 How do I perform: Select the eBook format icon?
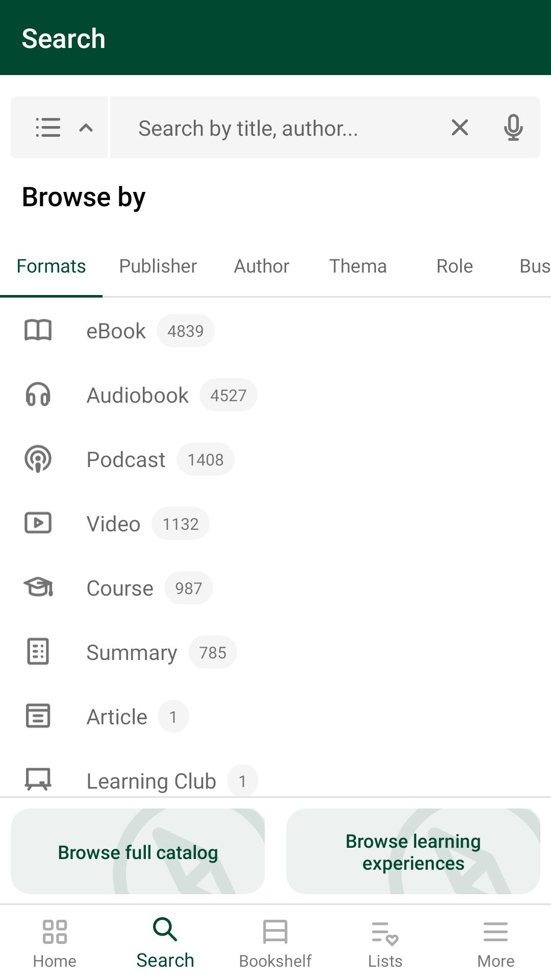(x=38, y=330)
